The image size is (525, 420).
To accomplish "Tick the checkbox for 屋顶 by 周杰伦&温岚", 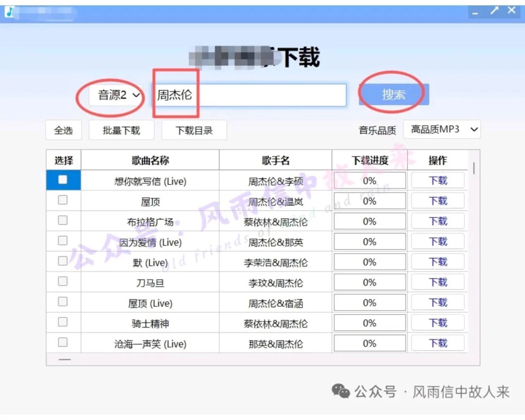I will (63, 200).
